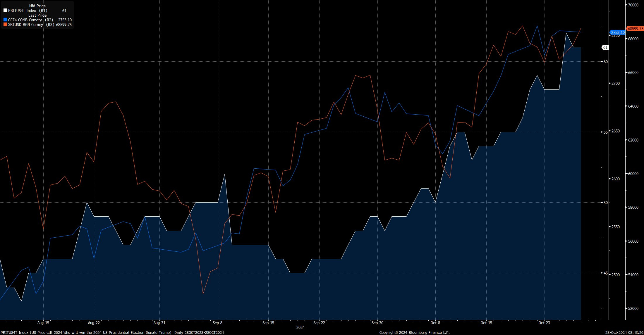Click the Oct 15 date axis label
The width and height of the screenshot is (644, 335).
(x=486, y=323)
